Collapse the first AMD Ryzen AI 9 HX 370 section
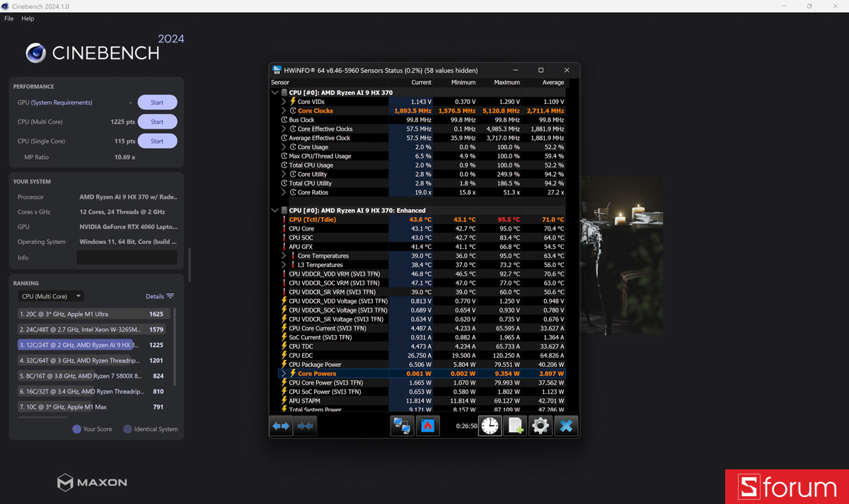849x504 pixels. pos(275,93)
